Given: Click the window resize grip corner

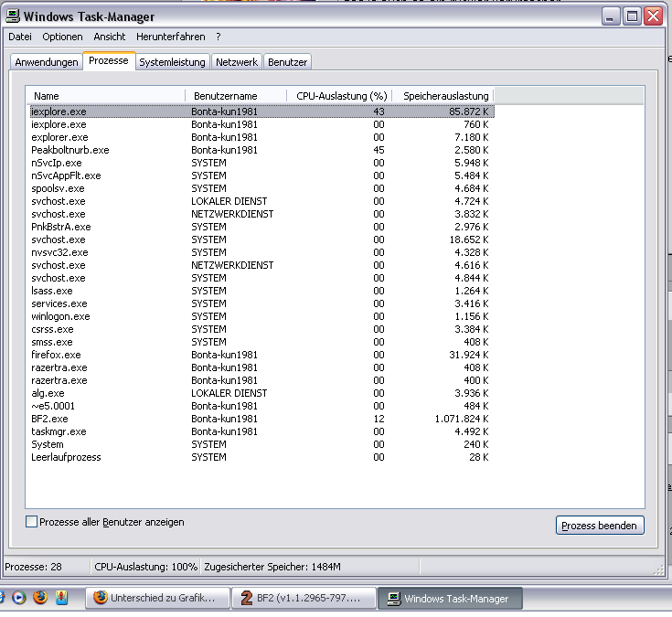Looking at the screenshot, I should point(658,569).
